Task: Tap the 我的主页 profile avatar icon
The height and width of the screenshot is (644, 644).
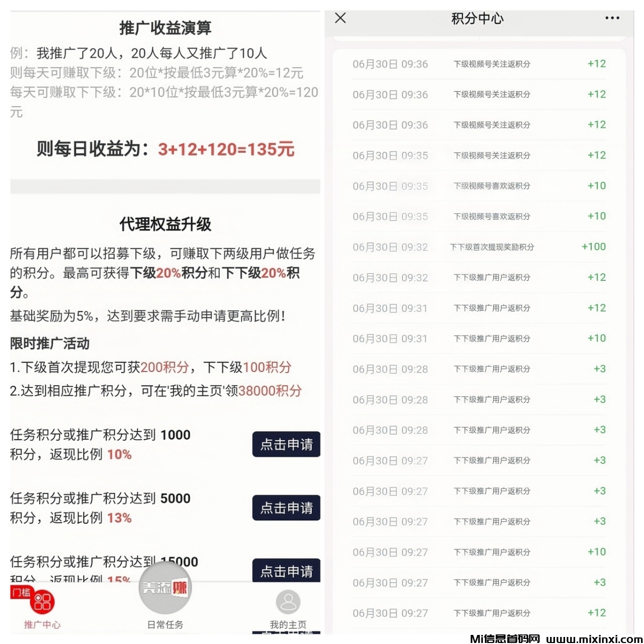Action: coord(288,602)
